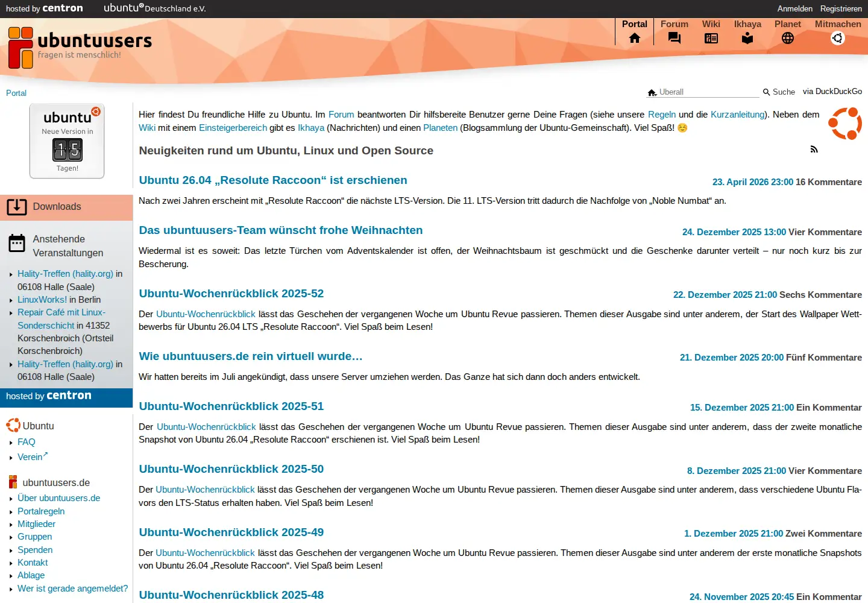Image resolution: width=868 pixels, height=603 pixels.
Task: Open 'Wer ist gerade angemeldet?' link
Action: coord(73,589)
